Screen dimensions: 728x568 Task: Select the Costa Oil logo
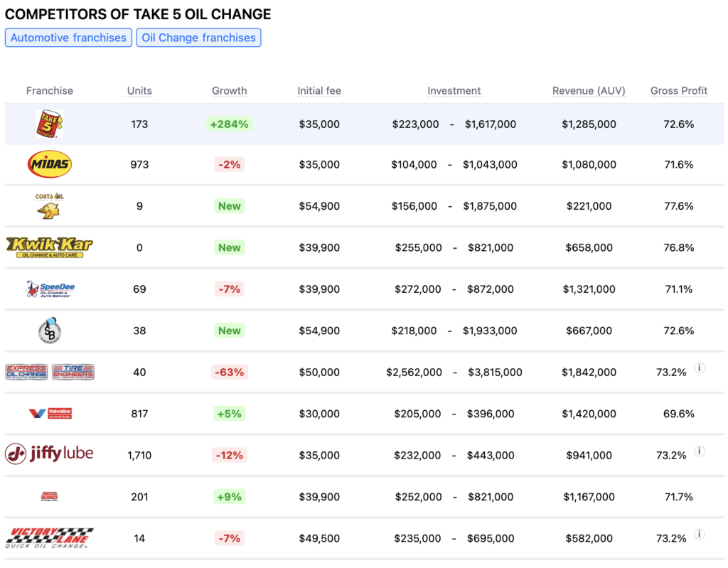pyautogui.click(x=49, y=205)
